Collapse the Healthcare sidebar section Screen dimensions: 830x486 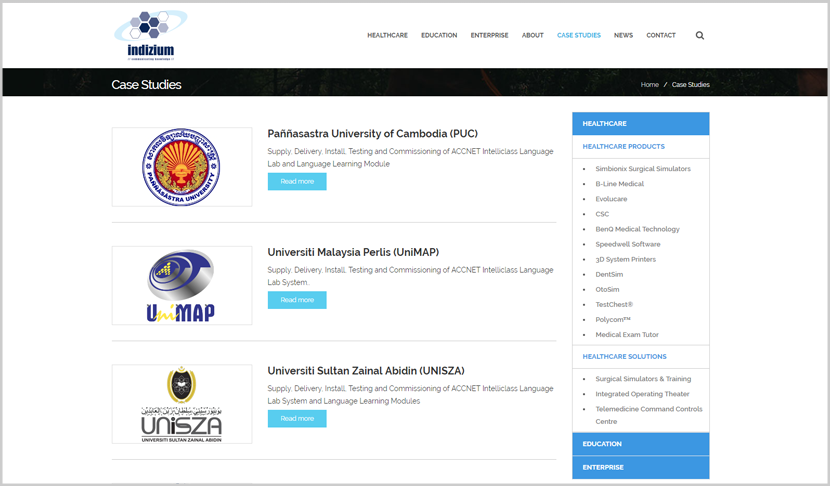click(640, 123)
